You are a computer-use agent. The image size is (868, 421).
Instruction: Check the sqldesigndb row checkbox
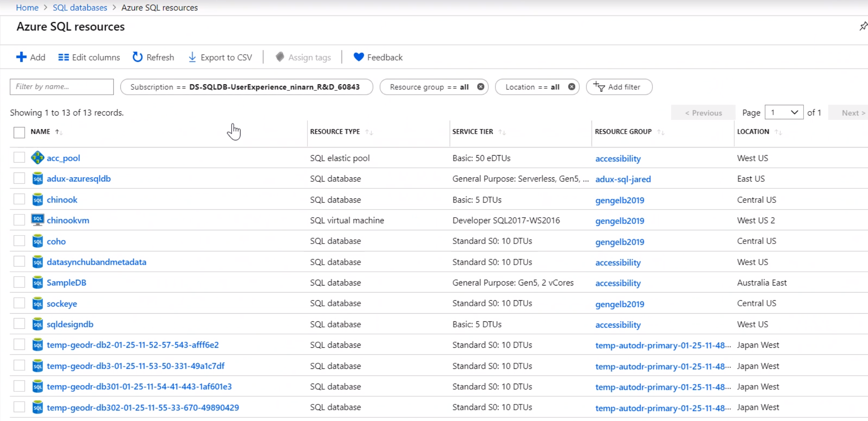[19, 324]
